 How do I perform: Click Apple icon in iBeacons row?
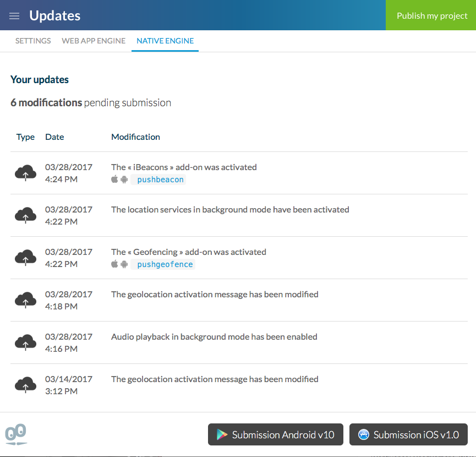click(x=115, y=179)
